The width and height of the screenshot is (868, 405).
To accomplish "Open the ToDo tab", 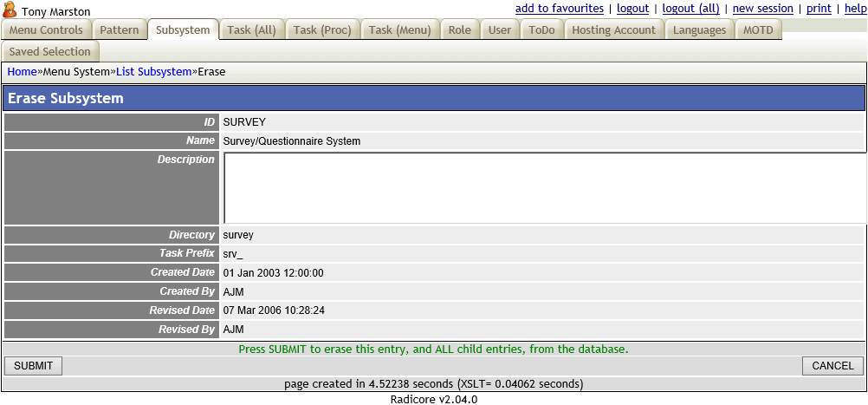I will (541, 30).
